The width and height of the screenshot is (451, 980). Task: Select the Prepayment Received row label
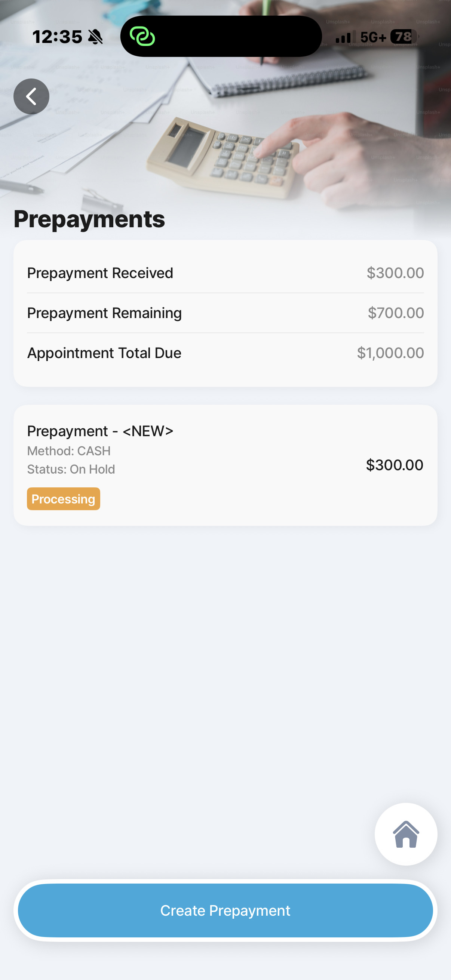100,273
